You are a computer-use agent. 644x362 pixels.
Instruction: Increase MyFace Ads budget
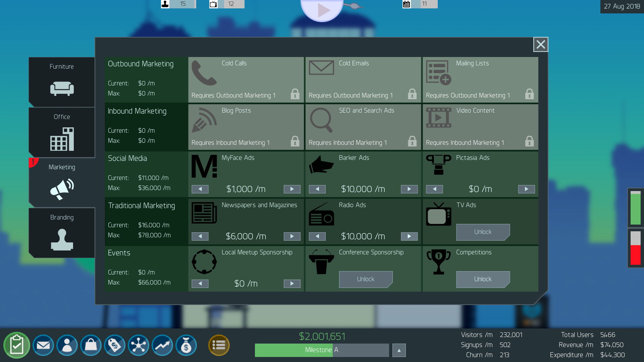coord(292,189)
